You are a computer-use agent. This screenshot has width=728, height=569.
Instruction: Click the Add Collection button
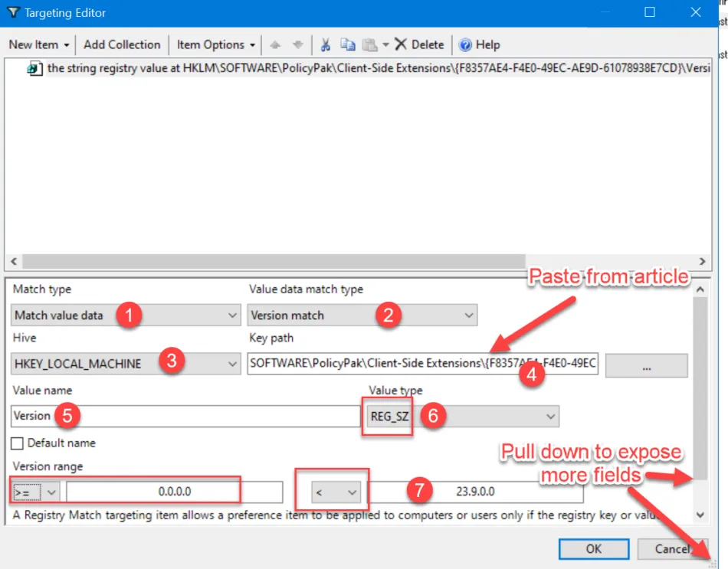tap(122, 44)
